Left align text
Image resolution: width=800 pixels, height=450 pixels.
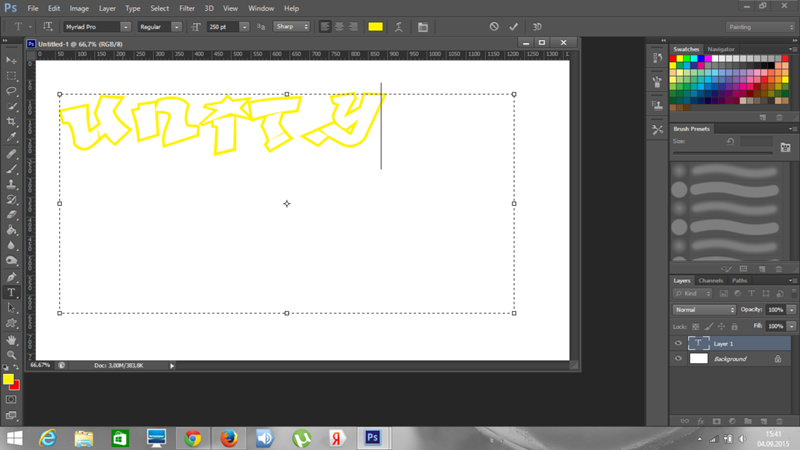(324, 27)
